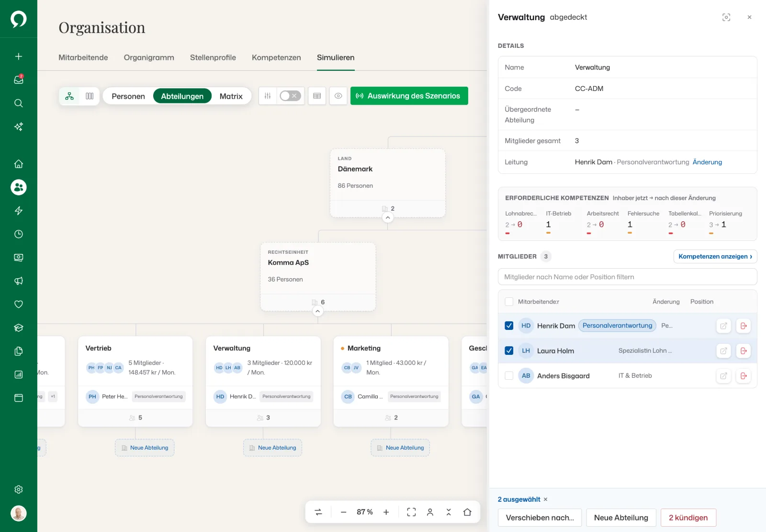Click Neue Abteilung button in bottom bar
The image size is (766, 532).
point(621,518)
